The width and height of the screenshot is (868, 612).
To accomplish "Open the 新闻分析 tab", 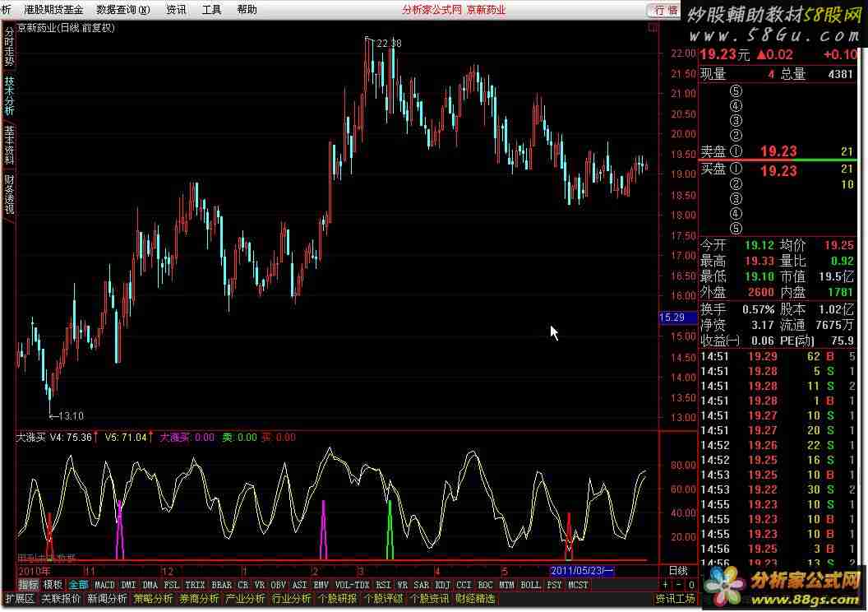I will 107,599.
